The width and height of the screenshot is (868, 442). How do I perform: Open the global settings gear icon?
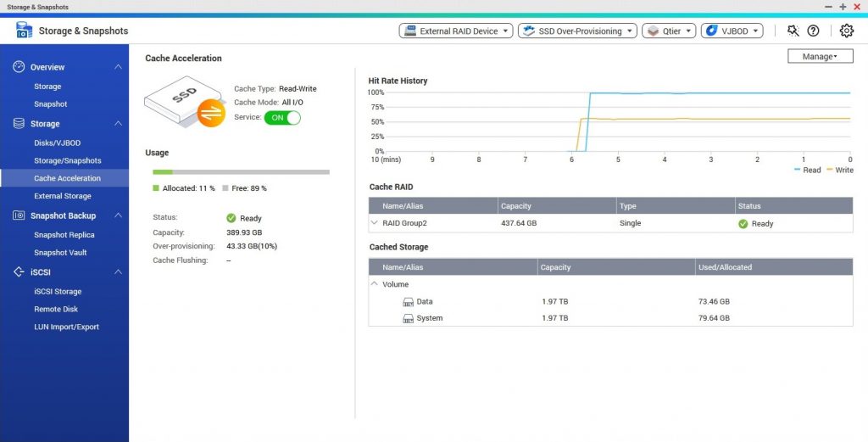tap(847, 31)
